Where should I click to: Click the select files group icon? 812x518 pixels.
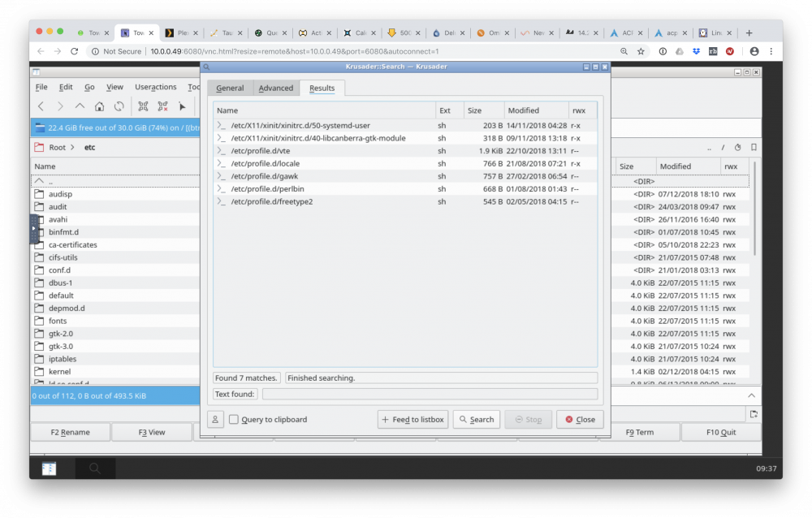click(x=143, y=106)
